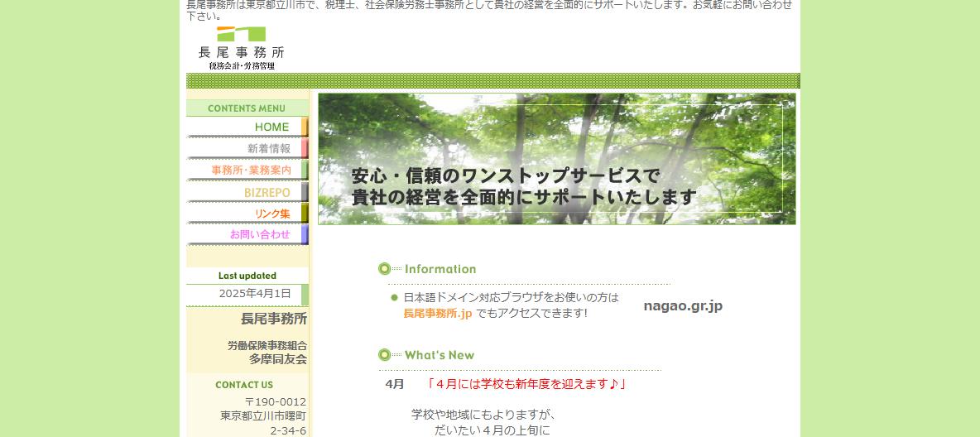Viewport: 980px width, 437px height.
Task: Click the forest hero banner image
Action: point(557,159)
